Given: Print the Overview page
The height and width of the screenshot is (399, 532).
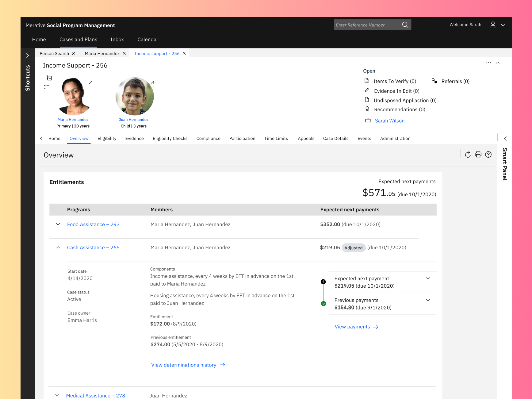Looking at the screenshot, I should pyautogui.click(x=478, y=155).
